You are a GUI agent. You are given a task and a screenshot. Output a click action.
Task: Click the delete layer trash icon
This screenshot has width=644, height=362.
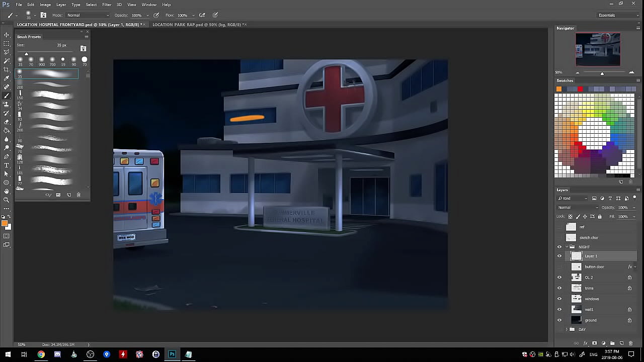click(x=630, y=343)
